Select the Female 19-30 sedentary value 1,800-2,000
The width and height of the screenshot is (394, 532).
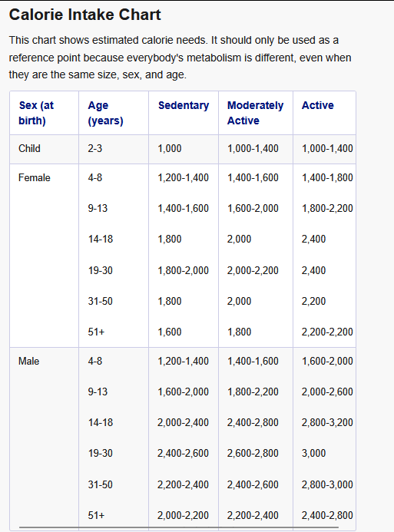(184, 271)
